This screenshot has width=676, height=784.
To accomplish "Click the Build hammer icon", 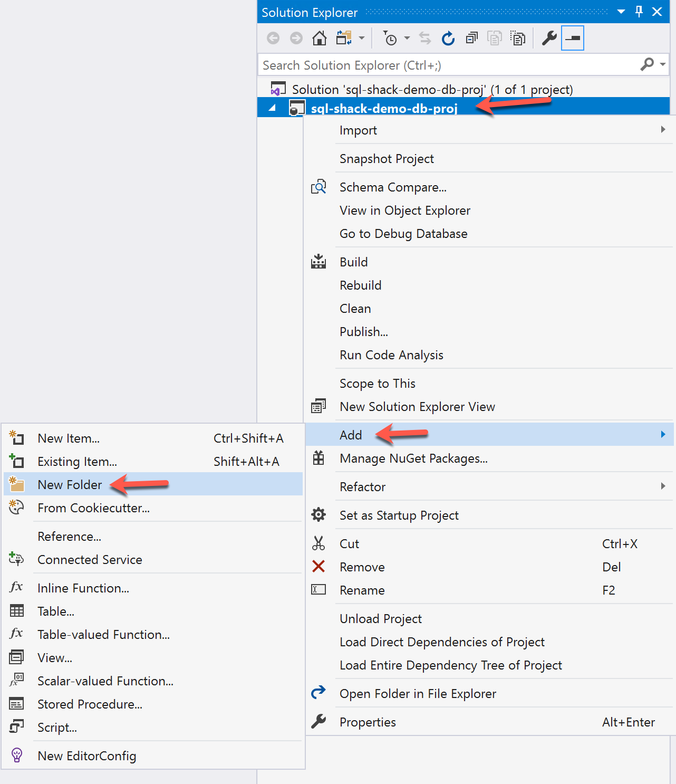I will pyautogui.click(x=318, y=261).
